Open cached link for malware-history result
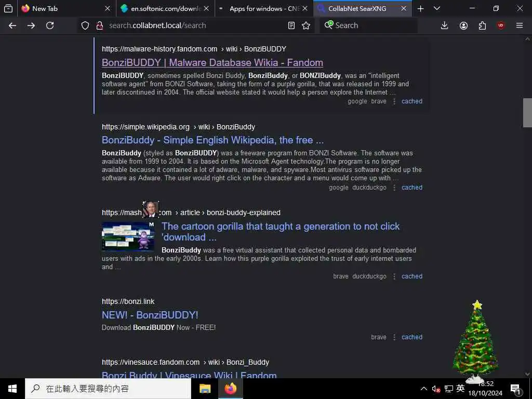The image size is (532, 399). (x=412, y=101)
